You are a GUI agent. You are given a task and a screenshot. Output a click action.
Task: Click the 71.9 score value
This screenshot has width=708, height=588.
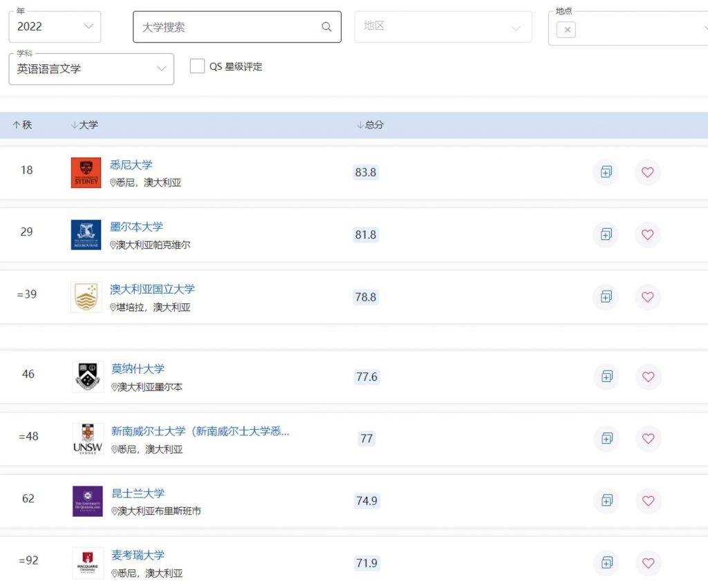click(366, 563)
